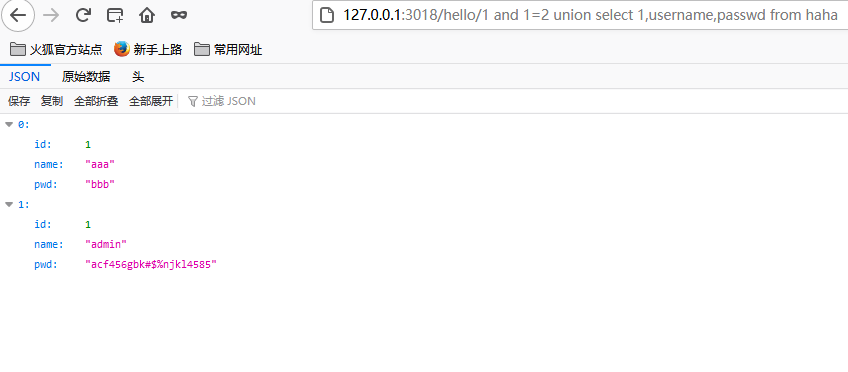This screenshot has height=372, width=848.
Task: Reload the page with refresh icon
Action: pyautogui.click(x=83, y=15)
